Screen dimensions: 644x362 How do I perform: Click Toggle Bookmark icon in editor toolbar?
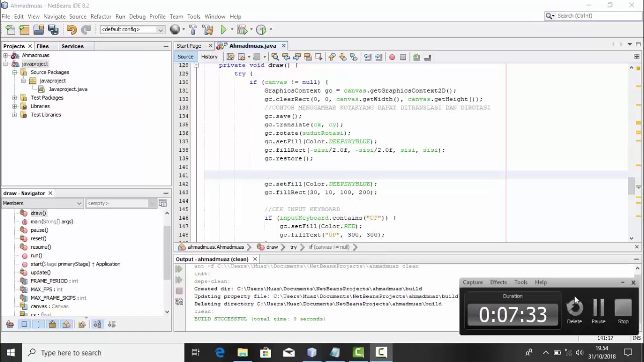point(353,57)
